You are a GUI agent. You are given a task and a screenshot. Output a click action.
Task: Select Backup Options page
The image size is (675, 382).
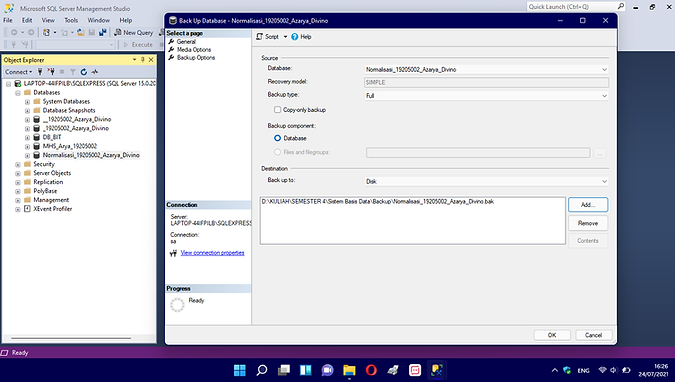[196, 57]
